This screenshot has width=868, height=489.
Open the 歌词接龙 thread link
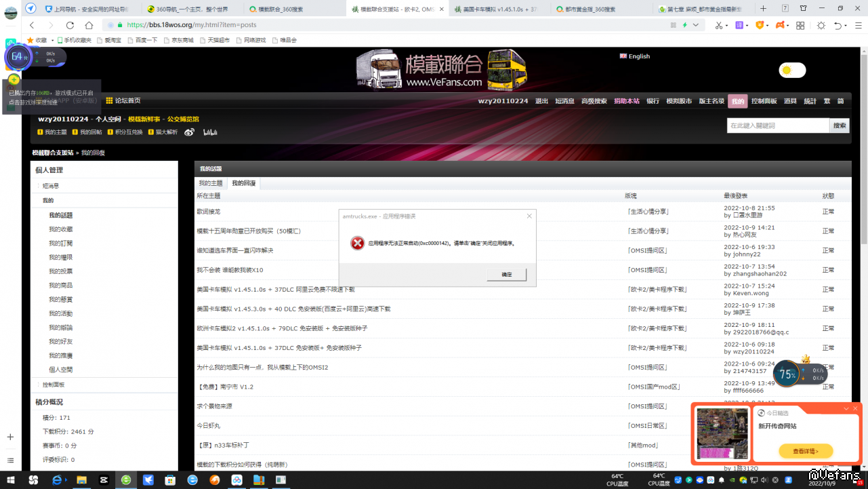click(x=209, y=212)
